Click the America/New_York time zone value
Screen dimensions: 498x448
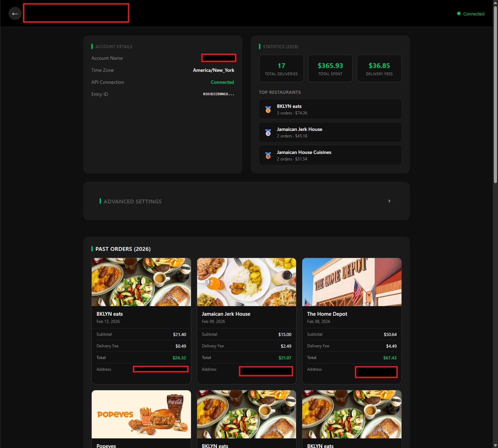pyautogui.click(x=214, y=70)
